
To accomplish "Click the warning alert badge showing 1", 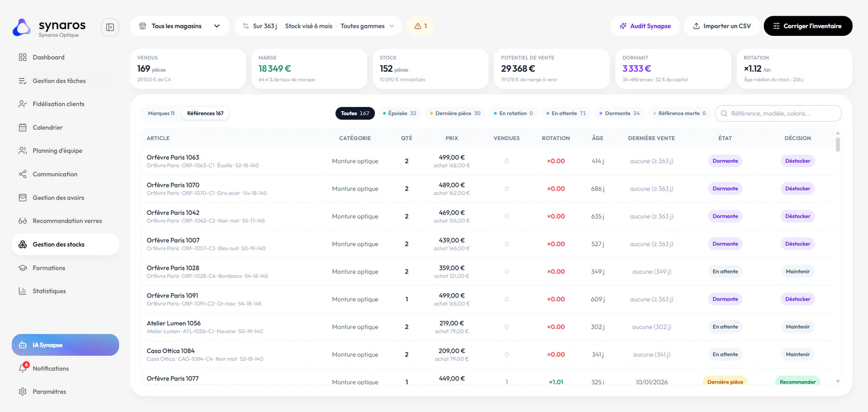I will pyautogui.click(x=420, y=26).
